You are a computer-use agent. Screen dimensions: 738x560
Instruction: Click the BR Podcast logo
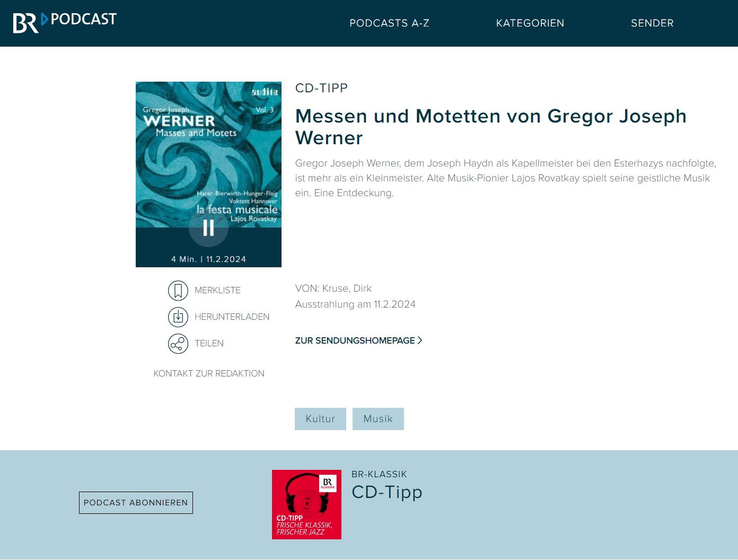point(65,22)
